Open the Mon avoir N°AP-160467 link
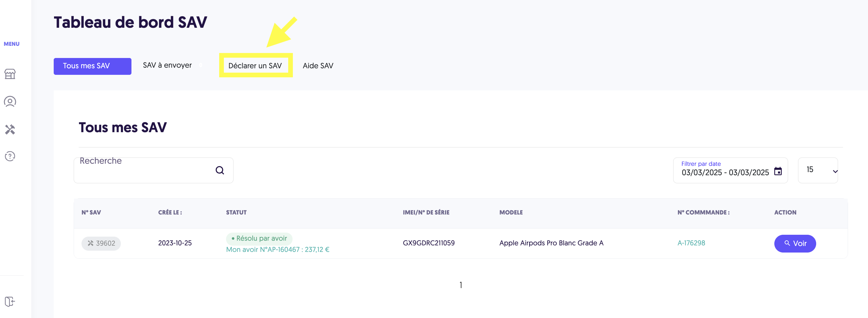The width and height of the screenshot is (868, 318). click(x=277, y=249)
